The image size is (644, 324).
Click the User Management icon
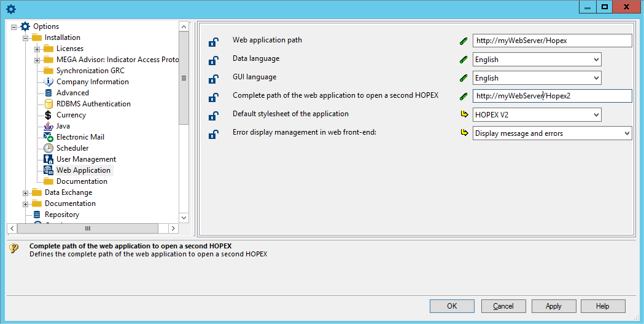pos(48,159)
